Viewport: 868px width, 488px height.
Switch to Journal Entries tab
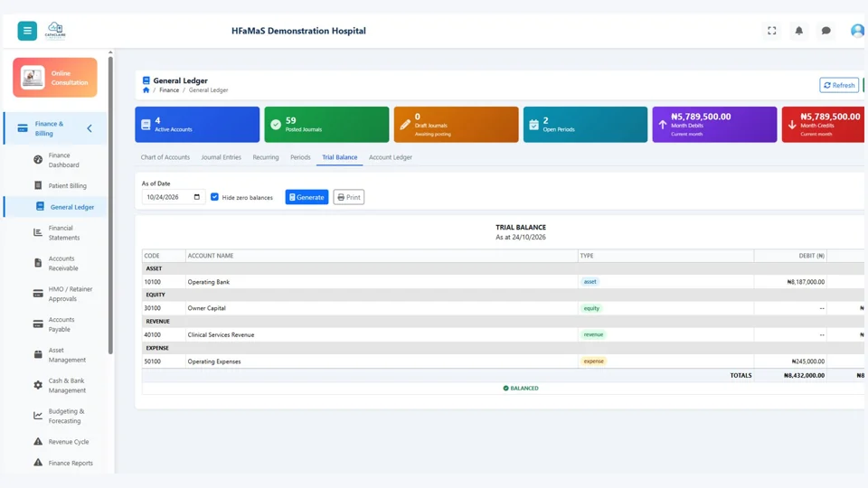(x=221, y=157)
